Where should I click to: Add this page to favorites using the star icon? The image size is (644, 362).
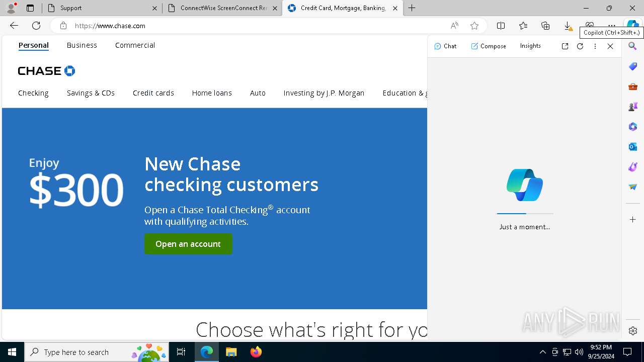click(x=474, y=26)
